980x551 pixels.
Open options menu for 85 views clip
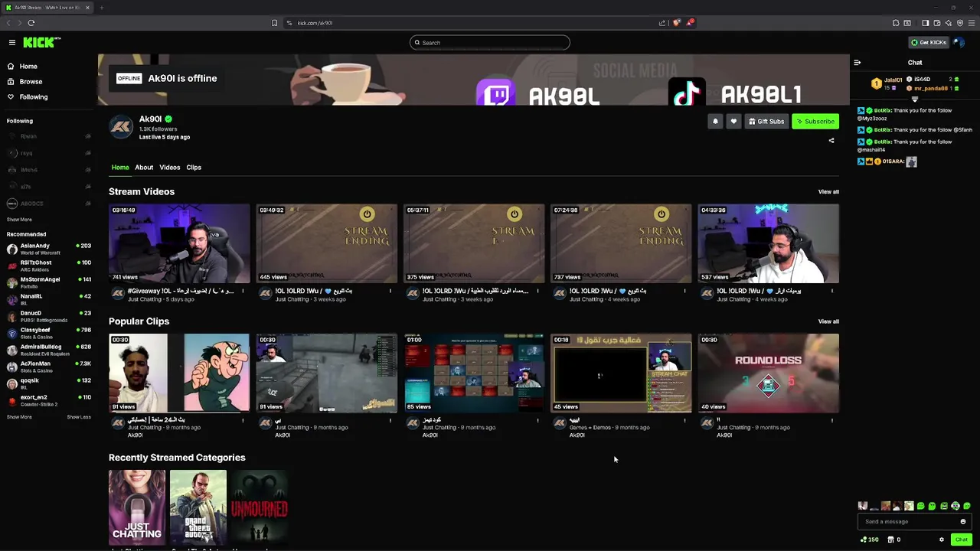(537, 420)
